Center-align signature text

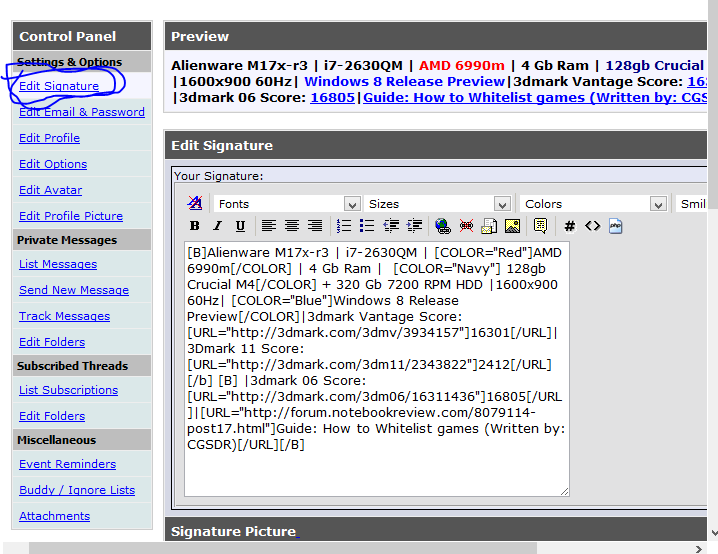292,226
